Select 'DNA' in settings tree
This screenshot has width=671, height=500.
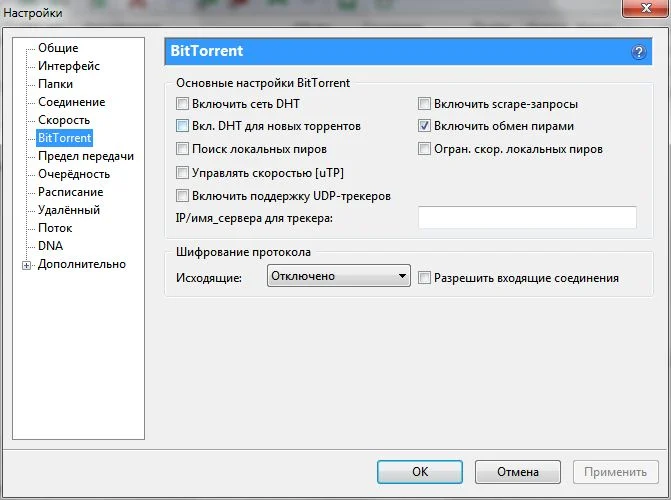click(50, 246)
